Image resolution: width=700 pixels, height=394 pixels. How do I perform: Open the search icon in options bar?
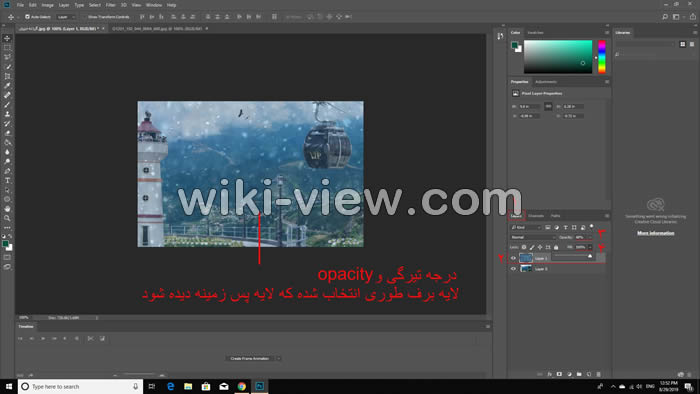coord(665,17)
